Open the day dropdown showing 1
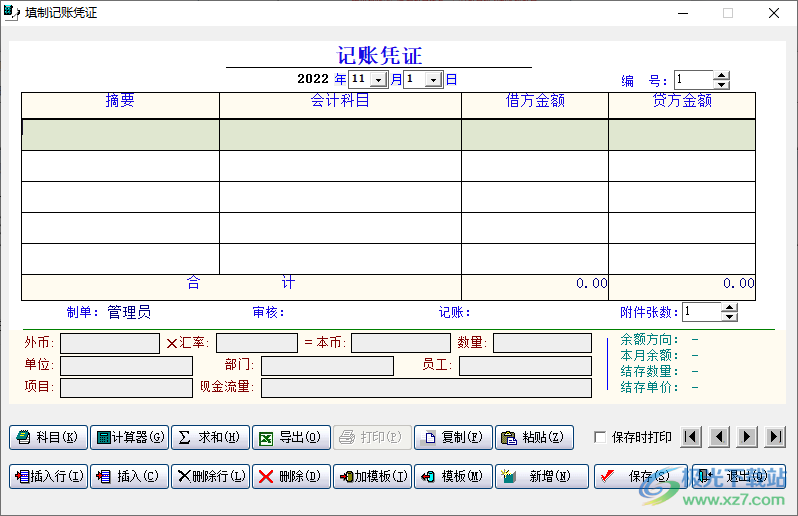798x516 pixels. 433,79
